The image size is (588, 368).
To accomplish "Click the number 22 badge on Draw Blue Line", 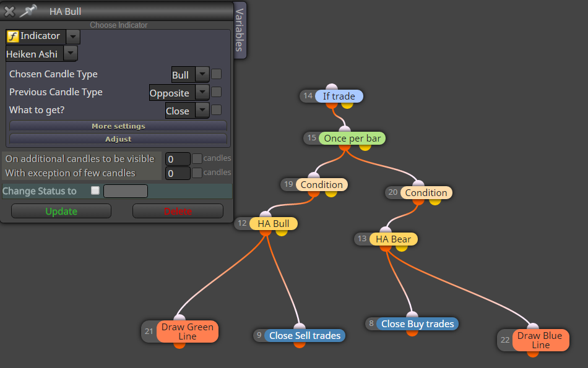I will coord(505,340).
